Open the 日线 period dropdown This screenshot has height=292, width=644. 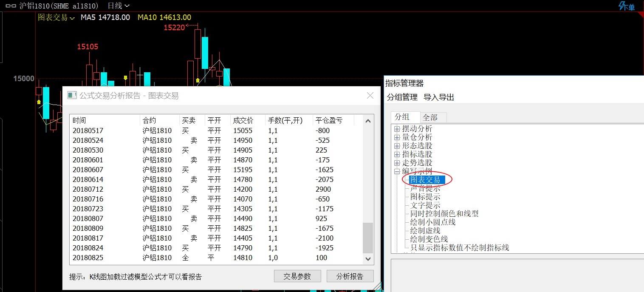pos(119,6)
